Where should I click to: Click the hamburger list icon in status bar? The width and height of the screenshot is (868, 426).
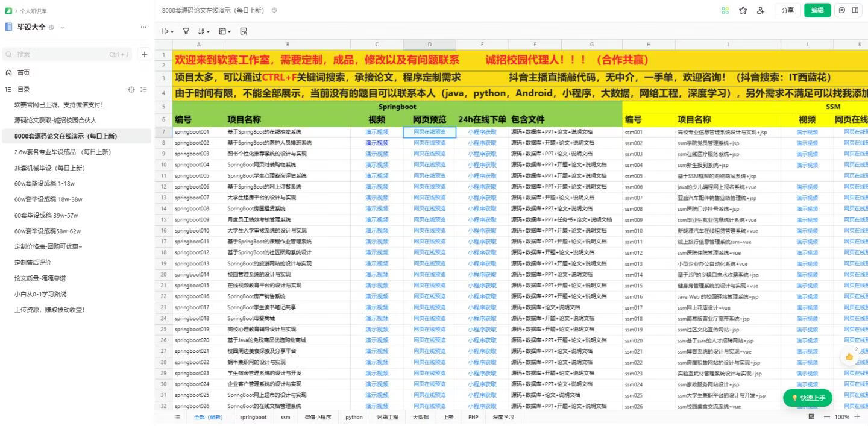(x=177, y=416)
